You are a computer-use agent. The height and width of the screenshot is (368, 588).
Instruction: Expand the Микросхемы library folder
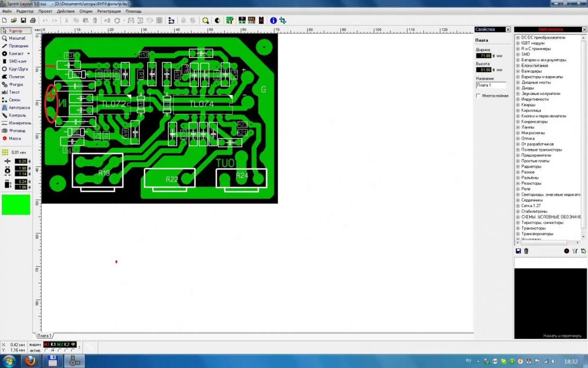pos(518,133)
